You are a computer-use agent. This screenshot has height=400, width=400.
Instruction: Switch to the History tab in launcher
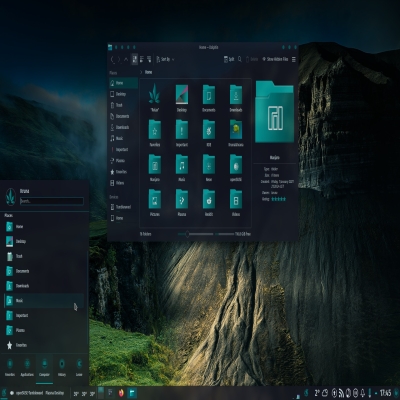[62, 368]
